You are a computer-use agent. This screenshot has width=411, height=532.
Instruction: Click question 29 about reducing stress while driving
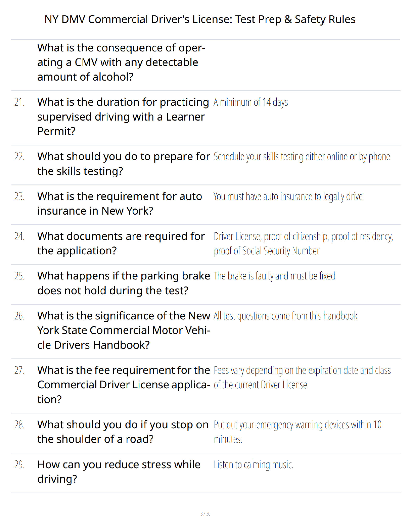pyautogui.click(x=119, y=472)
